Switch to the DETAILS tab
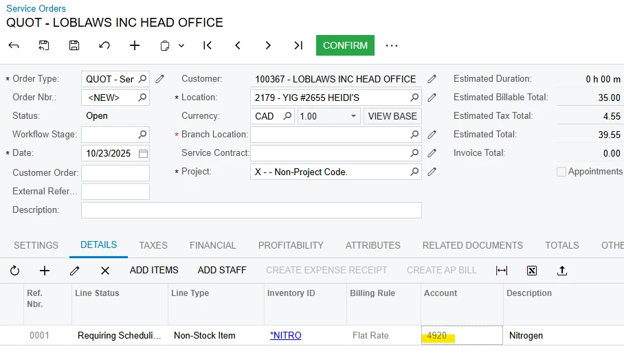The height and width of the screenshot is (364, 624). click(99, 245)
